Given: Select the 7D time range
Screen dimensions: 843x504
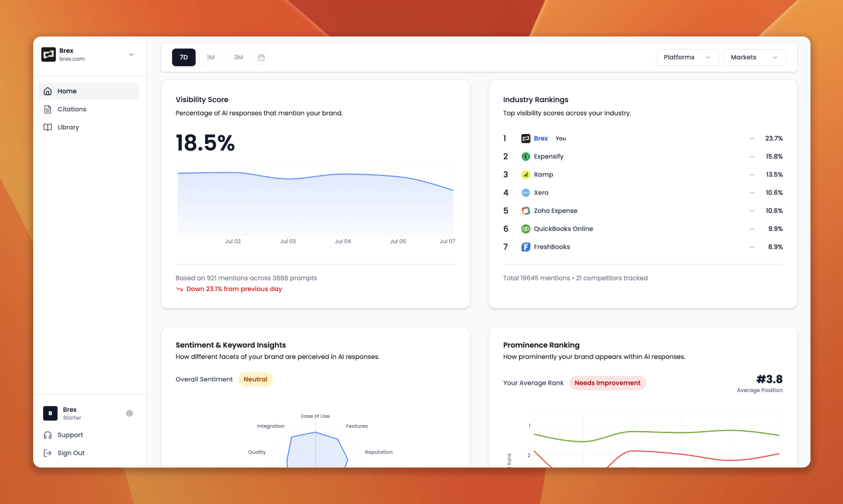Looking at the screenshot, I should [184, 57].
